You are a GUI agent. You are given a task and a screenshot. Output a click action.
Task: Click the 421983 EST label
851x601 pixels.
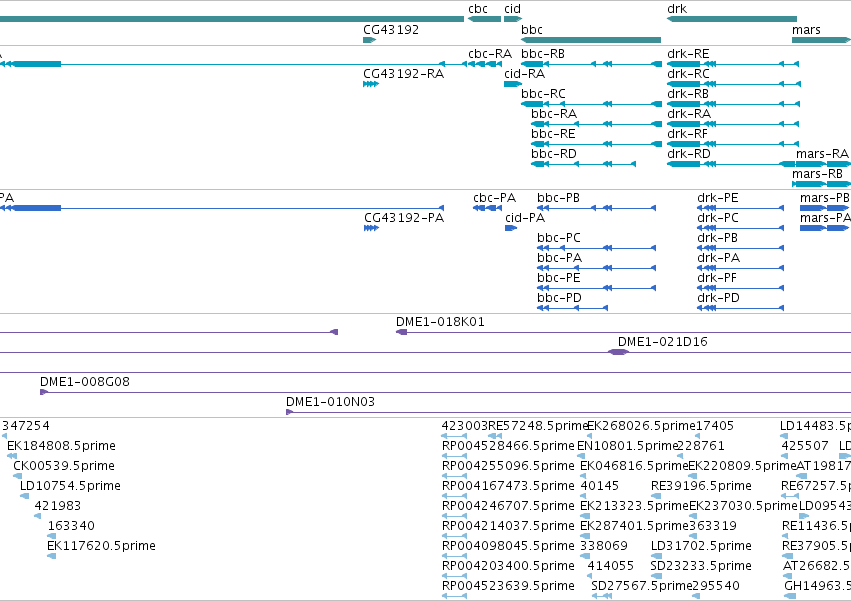pyautogui.click(x=58, y=507)
